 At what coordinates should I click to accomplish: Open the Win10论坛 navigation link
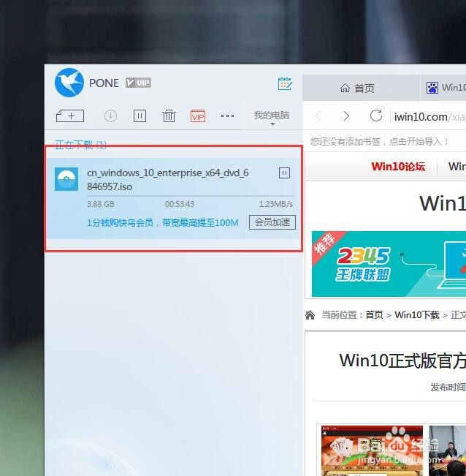[398, 167]
